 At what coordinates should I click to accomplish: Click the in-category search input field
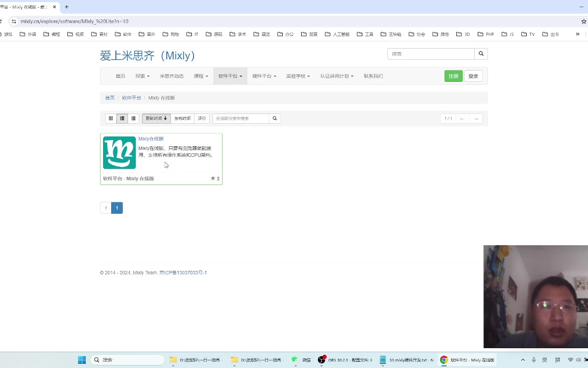[x=241, y=118]
